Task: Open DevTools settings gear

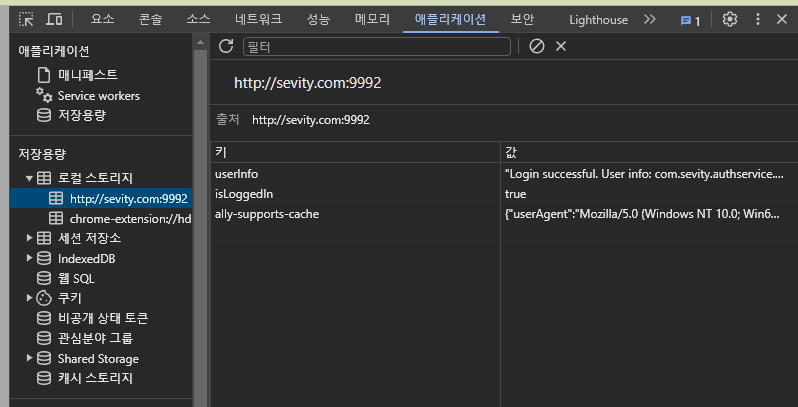Action: click(x=730, y=19)
